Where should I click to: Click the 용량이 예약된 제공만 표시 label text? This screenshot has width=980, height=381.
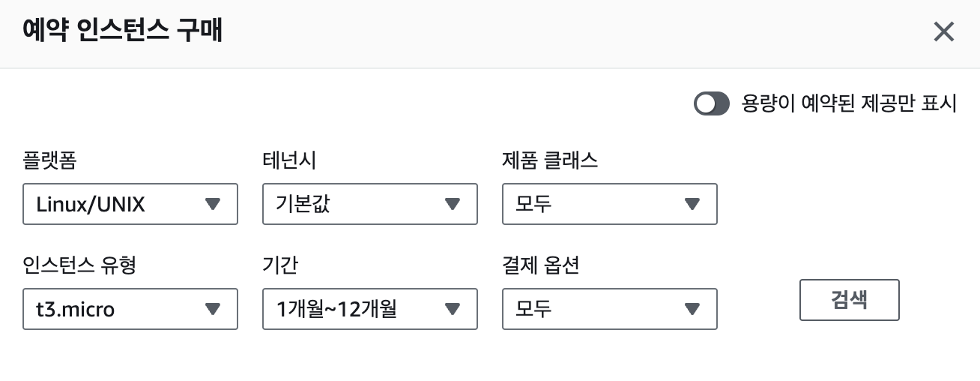click(x=849, y=104)
